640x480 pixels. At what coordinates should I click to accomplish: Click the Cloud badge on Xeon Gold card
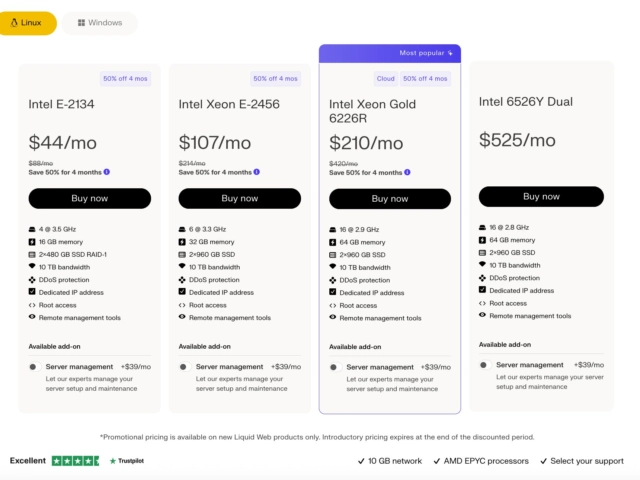point(385,79)
